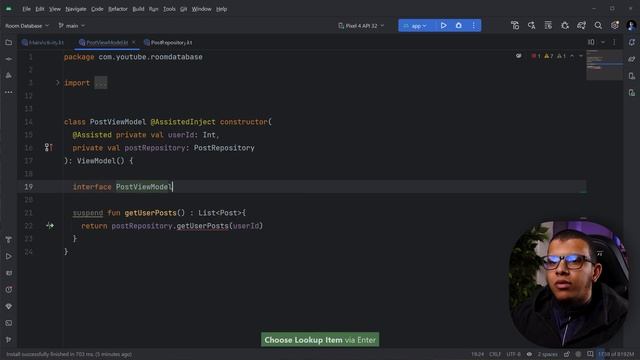Jump to previous highlighted error arrow
The image size is (640, 360).
pos(572,56)
